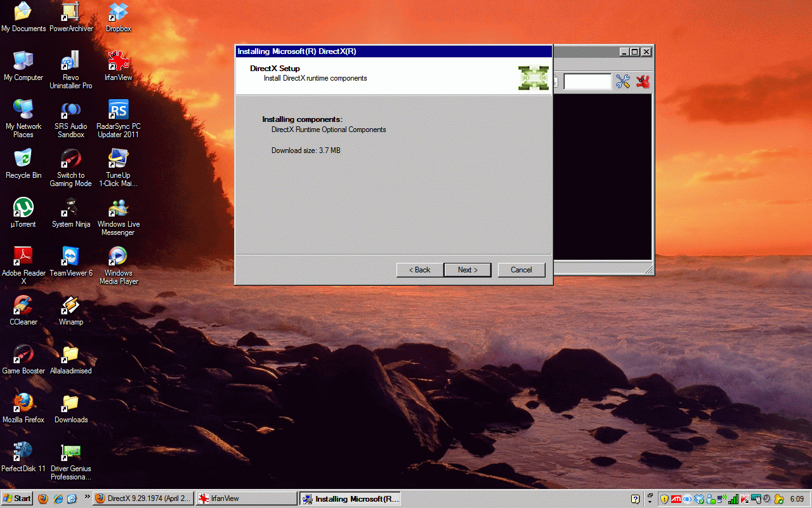Screen dimensions: 812x508
Task: Select the Winamp desktop shortcut
Action: (71, 311)
